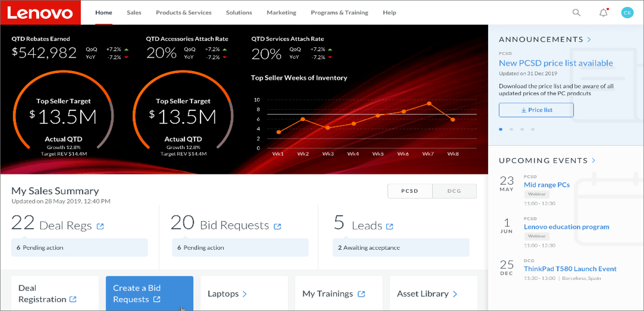Click the 22 Deal Regs heading
The width and height of the screenshot is (644, 311).
point(52,223)
